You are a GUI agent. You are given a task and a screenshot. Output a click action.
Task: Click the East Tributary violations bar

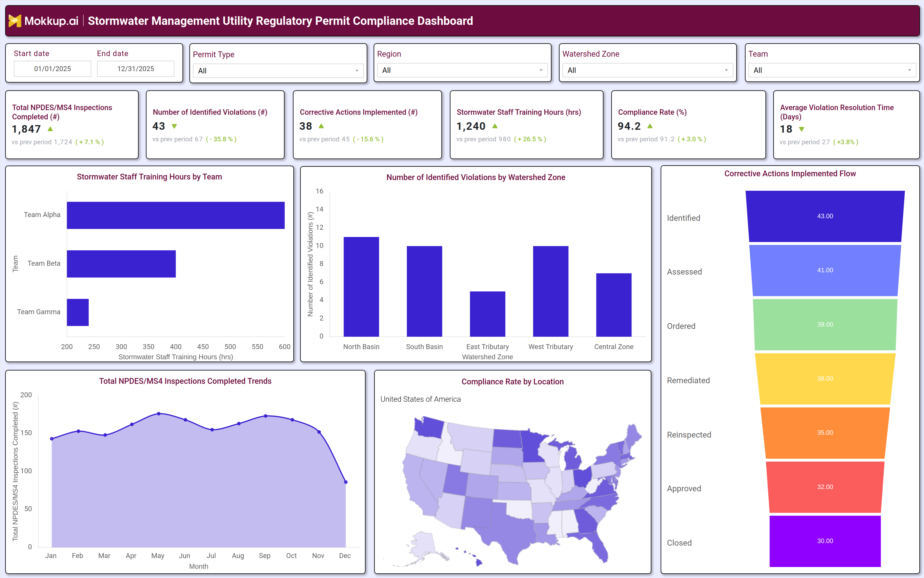[488, 314]
